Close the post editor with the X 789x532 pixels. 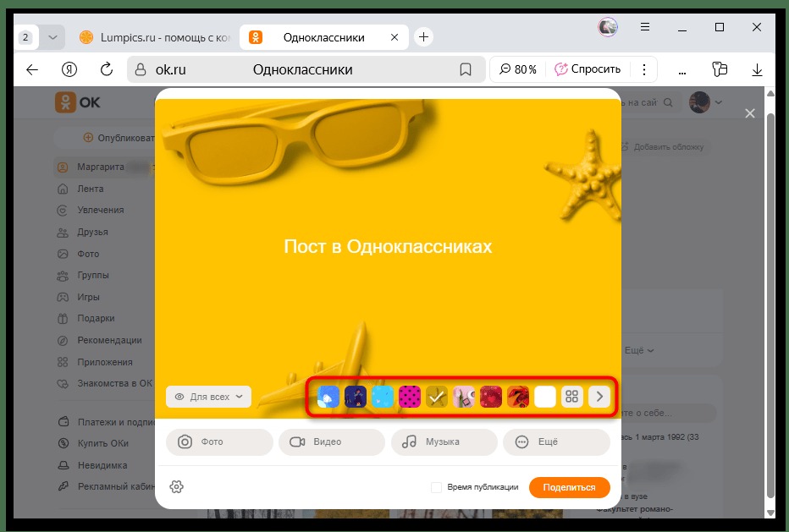750,113
